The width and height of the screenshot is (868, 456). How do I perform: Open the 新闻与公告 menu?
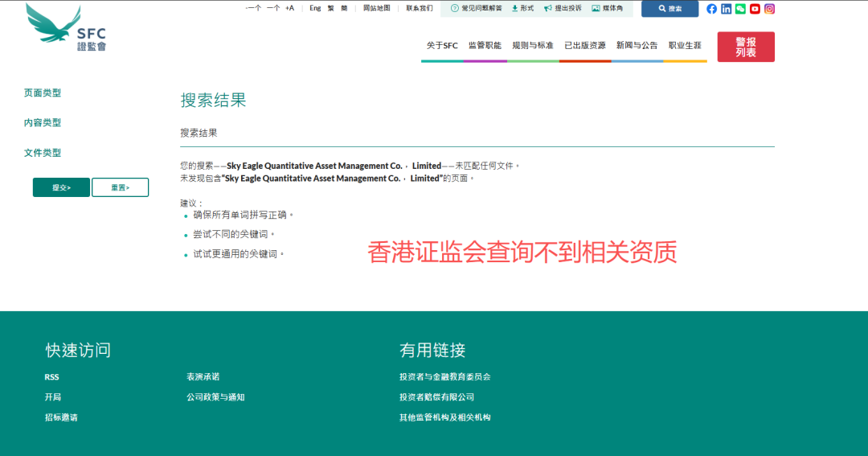tap(637, 46)
